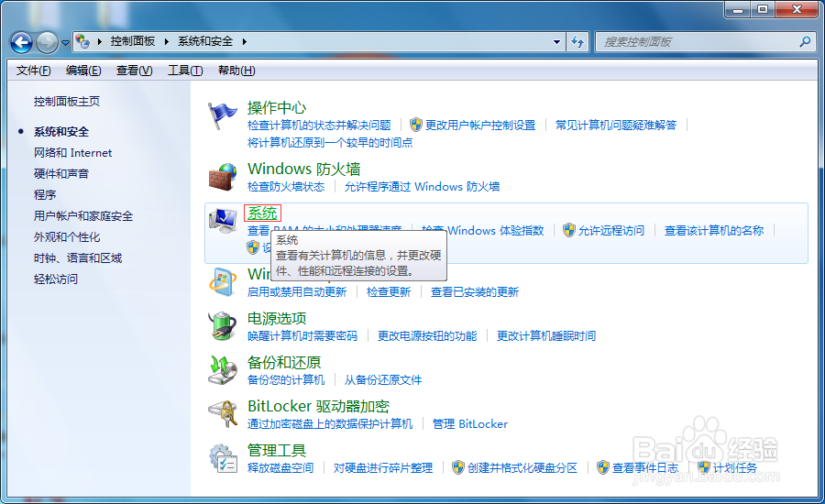Open the 系统 heading link
The height and width of the screenshot is (504, 825).
pyautogui.click(x=262, y=214)
